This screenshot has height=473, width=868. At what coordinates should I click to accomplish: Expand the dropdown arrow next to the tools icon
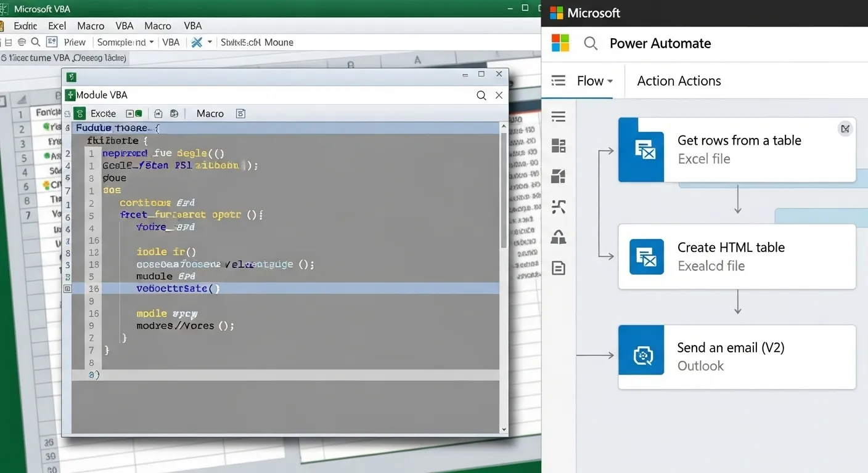pyautogui.click(x=210, y=42)
